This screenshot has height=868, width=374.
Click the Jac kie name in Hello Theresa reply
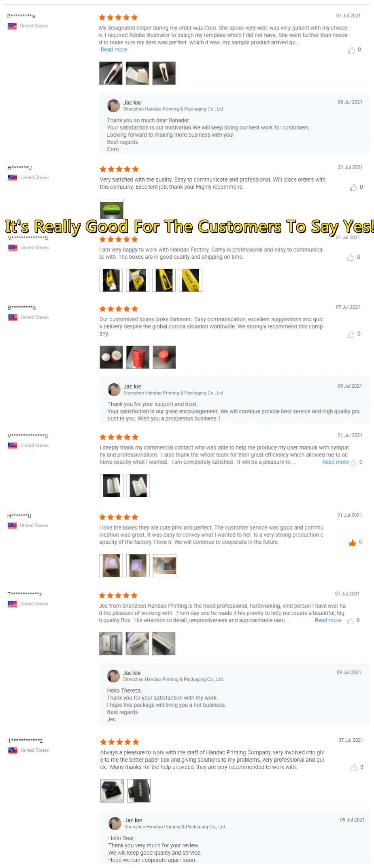(x=132, y=673)
